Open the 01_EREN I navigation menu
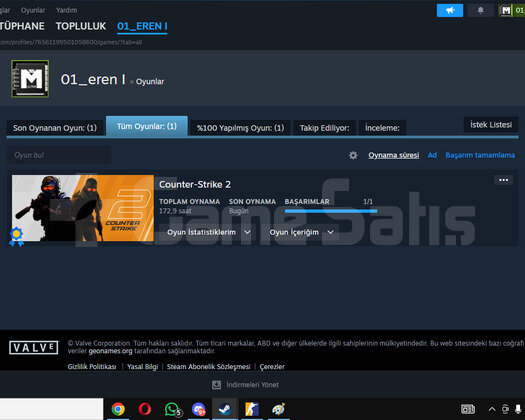The height and width of the screenshot is (420, 525). pyautogui.click(x=142, y=26)
